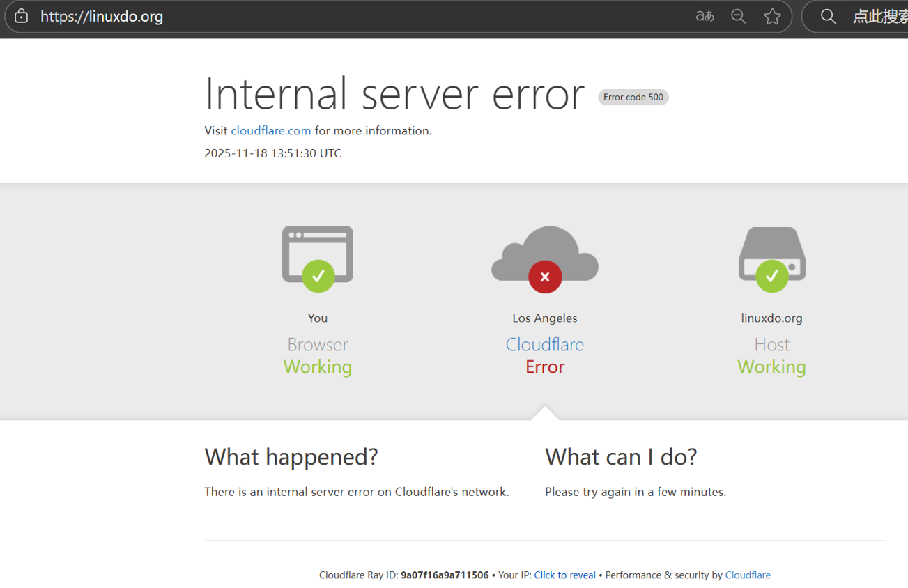
Task: Open the Cloudflare link in the footer
Action: tap(748, 575)
